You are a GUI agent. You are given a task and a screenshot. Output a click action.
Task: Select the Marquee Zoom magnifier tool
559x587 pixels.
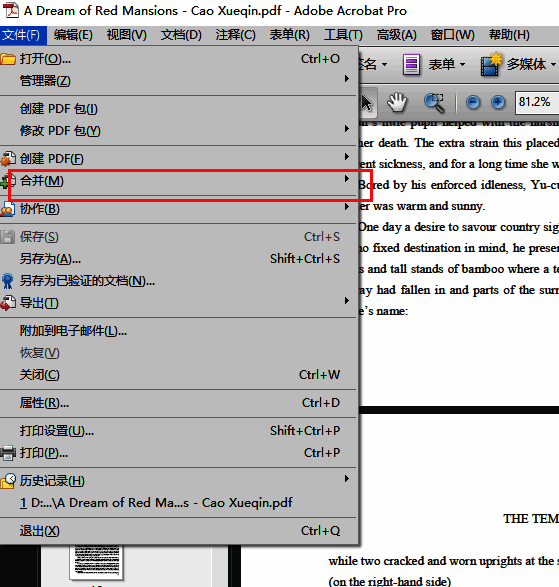(434, 103)
